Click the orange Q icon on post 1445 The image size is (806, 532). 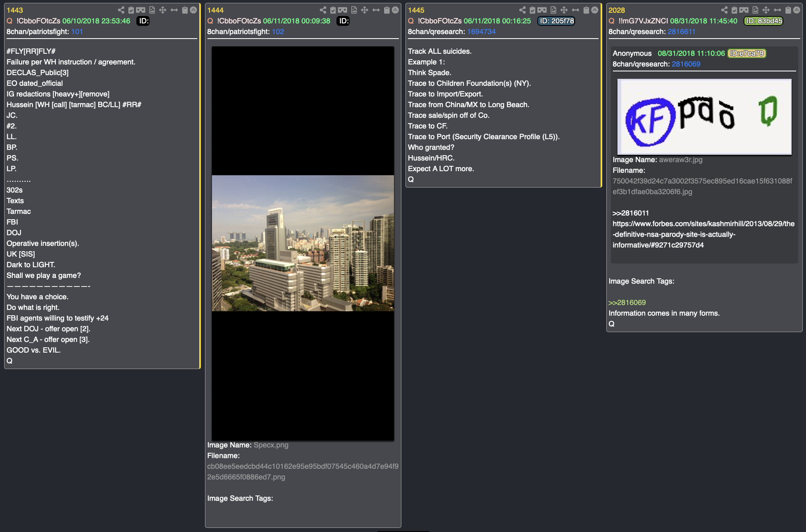click(411, 21)
